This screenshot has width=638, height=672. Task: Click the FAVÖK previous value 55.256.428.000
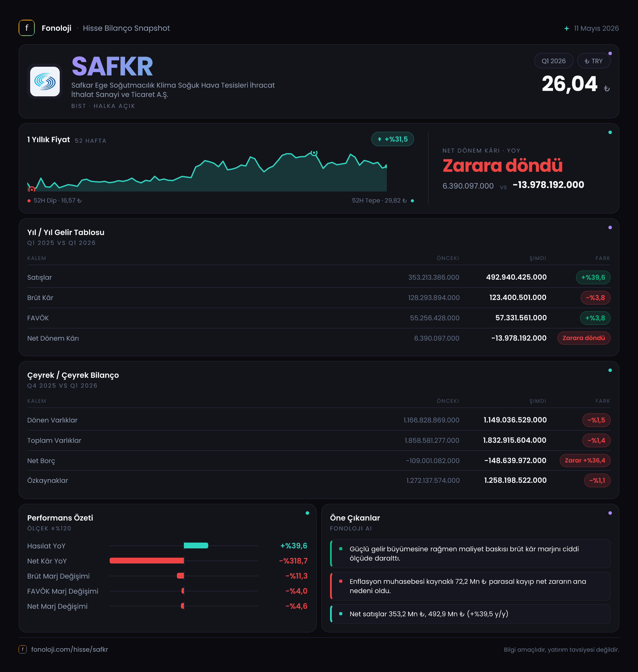coord(435,318)
